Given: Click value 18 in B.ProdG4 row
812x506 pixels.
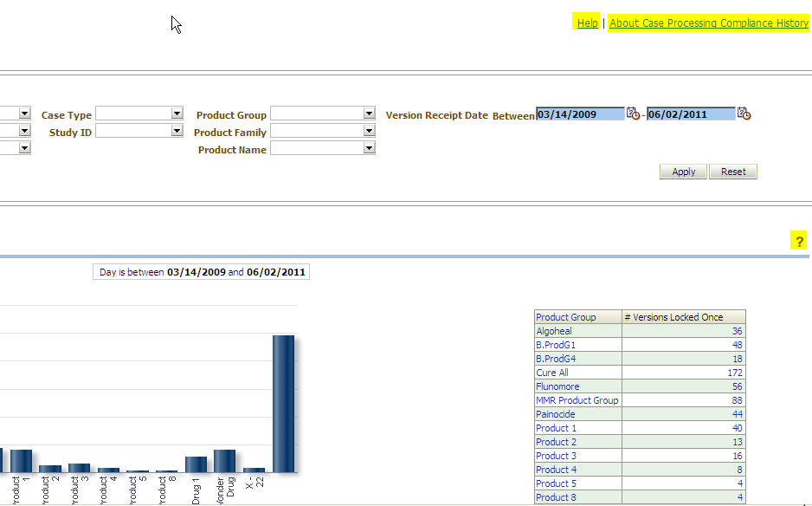Looking at the screenshot, I should click(x=738, y=359).
